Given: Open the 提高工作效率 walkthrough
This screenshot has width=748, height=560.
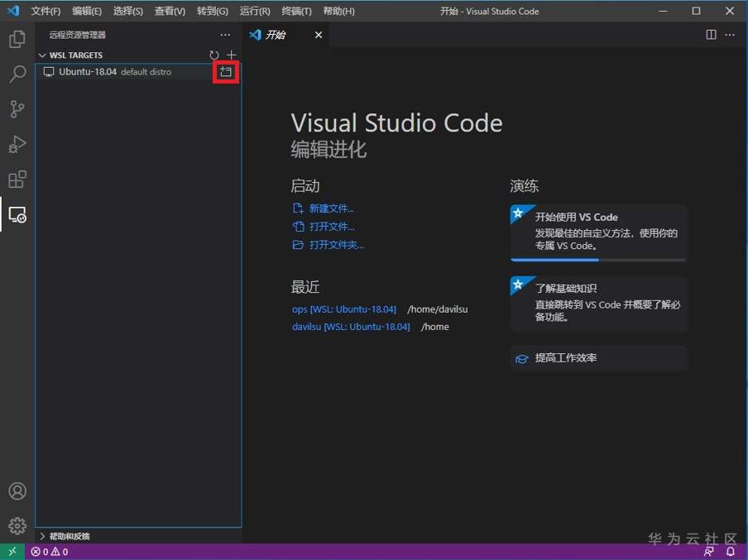Looking at the screenshot, I should (598, 358).
